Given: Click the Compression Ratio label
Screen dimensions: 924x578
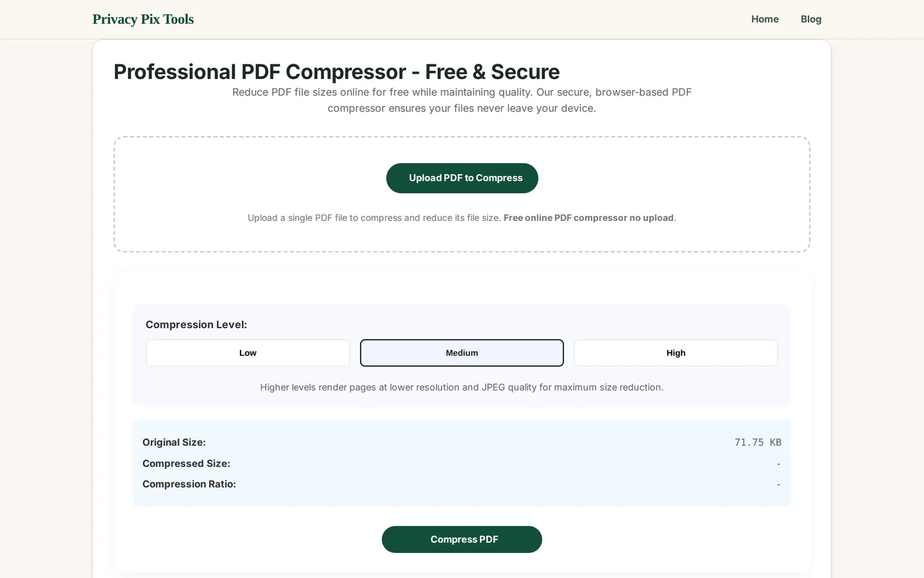Looking at the screenshot, I should (x=189, y=484).
